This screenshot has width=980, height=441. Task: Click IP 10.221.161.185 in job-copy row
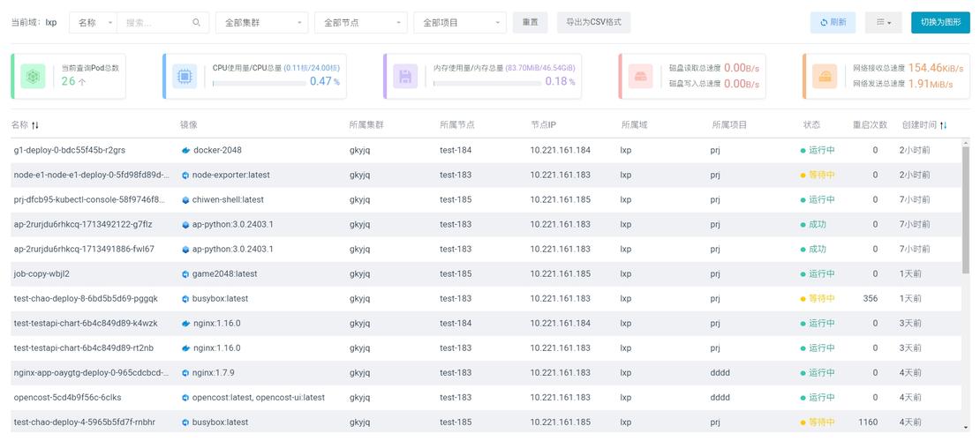(x=560, y=274)
